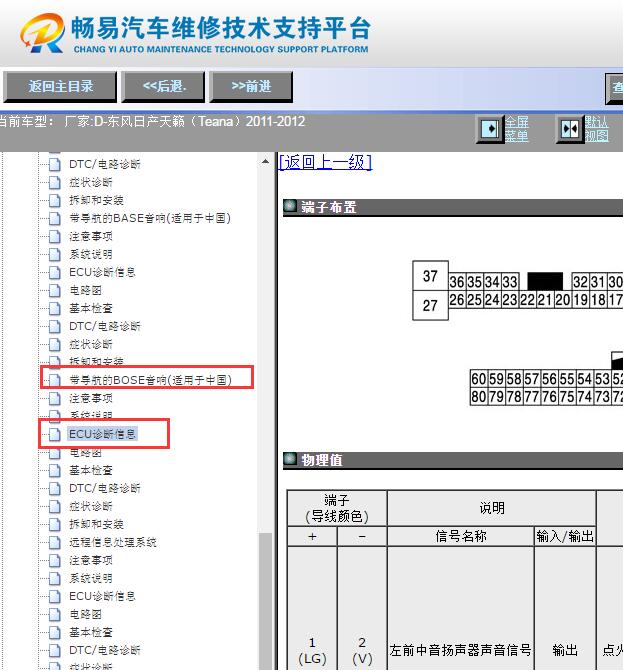Viewport: 623px width, 670px height.
Task: Click page icon of 注意事项 under 远程信息处理系统
Action: (x=55, y=560)
